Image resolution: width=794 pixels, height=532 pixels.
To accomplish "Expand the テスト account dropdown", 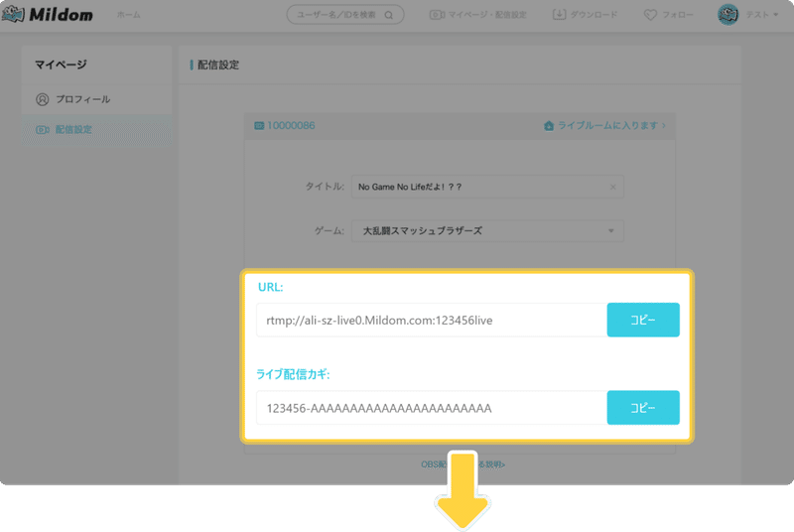I will pyautogui.click(x=762, y=15).
